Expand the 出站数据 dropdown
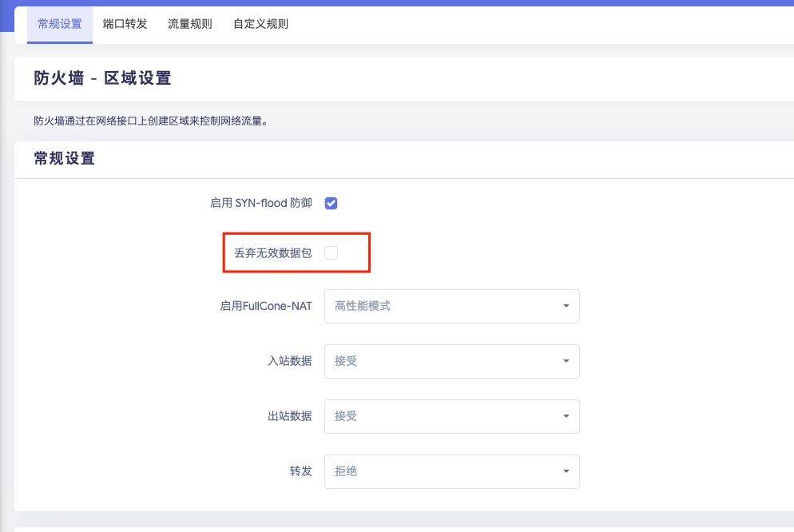This screenshot has width=794, height=532. coord(451,417)
